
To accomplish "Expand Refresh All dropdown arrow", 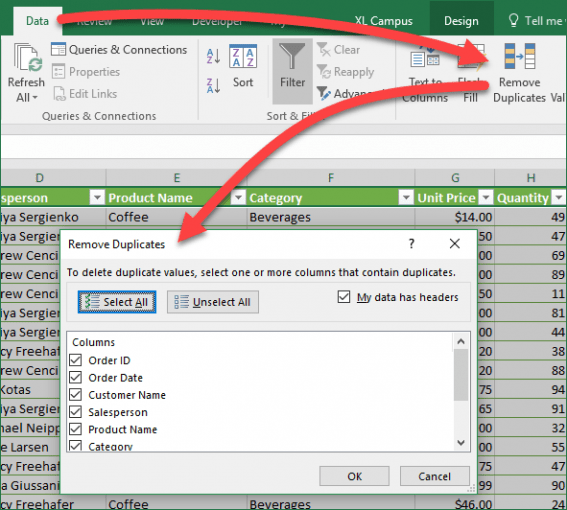I will click(x=35, y=97).
